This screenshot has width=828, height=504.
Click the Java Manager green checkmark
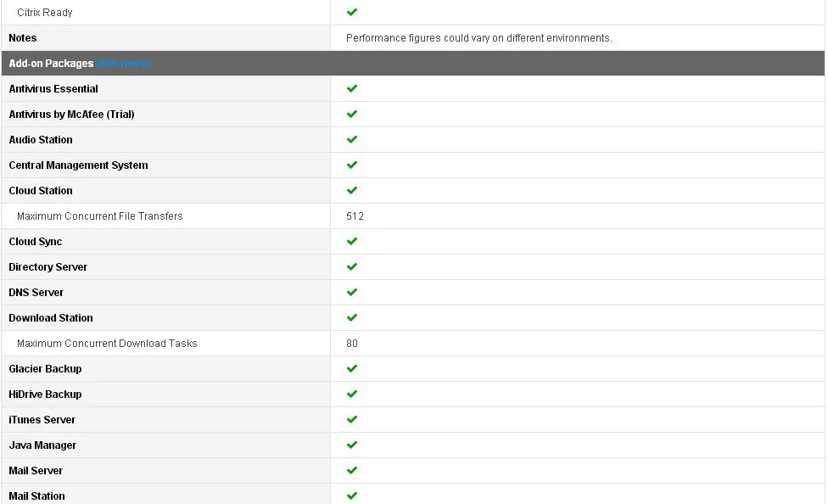click(x=352, y=445)
